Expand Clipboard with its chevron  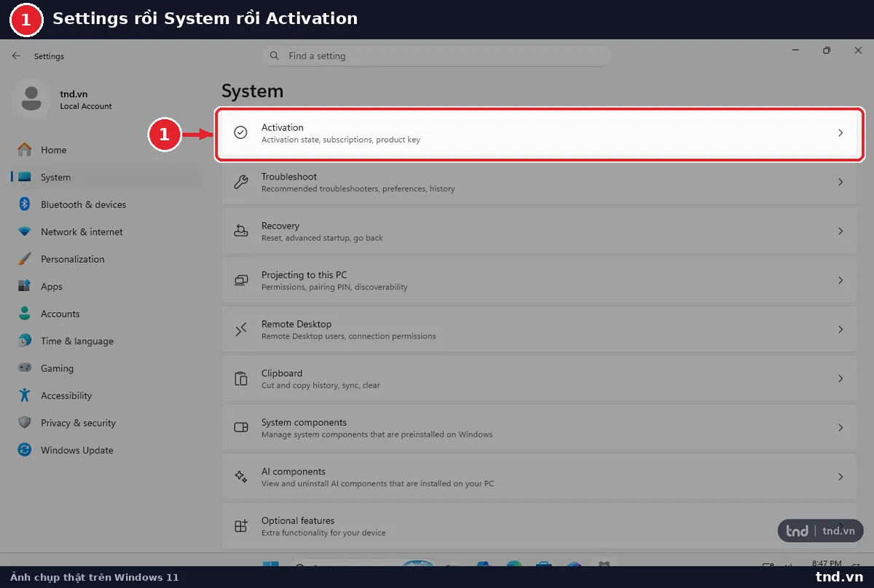840,378
